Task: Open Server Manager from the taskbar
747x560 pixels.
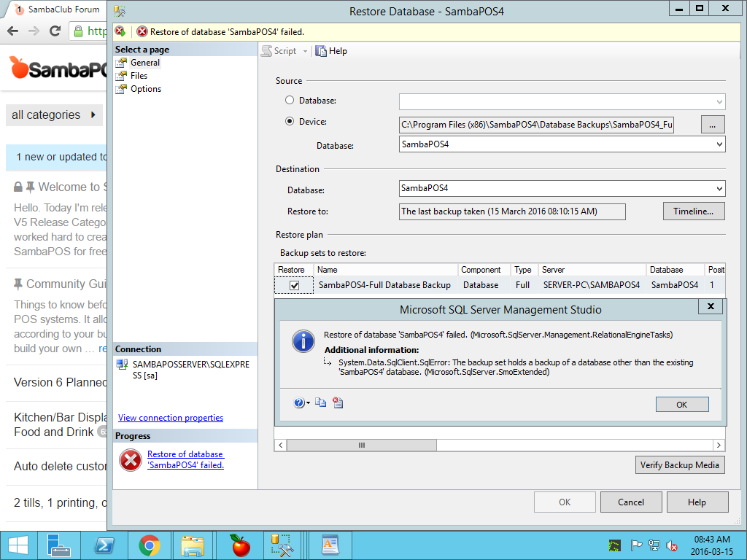Action: tap(59, 545)
